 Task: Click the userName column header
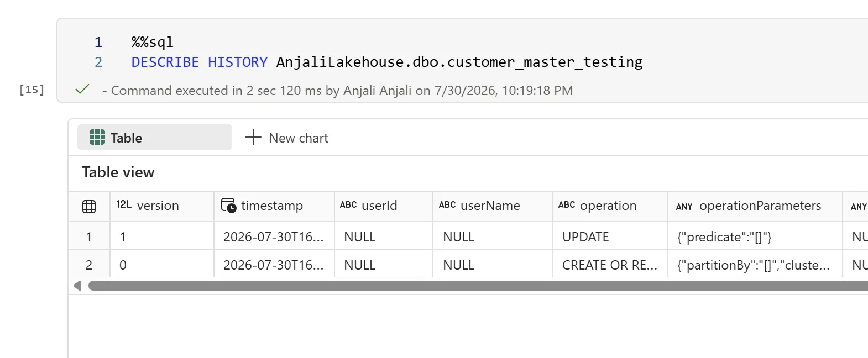[x=493, y=206]
